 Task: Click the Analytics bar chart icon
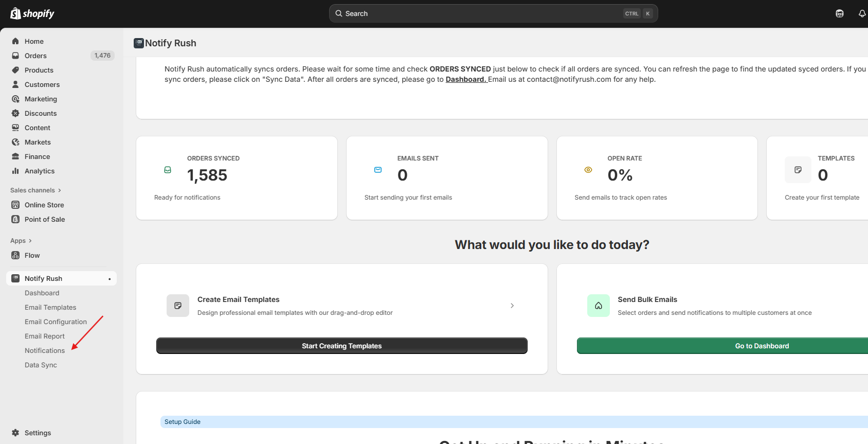[15, 171]
